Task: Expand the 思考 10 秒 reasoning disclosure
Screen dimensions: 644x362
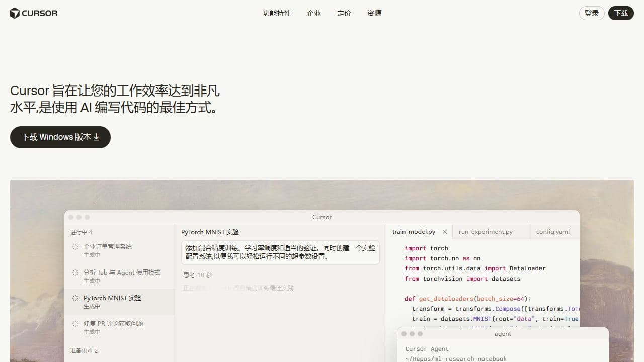Action: [x=197, y=275]
